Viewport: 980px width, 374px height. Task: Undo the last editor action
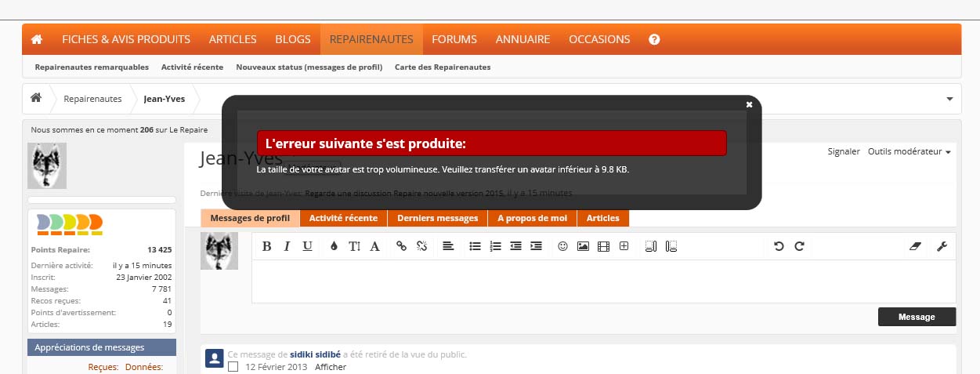click(779, 246)
